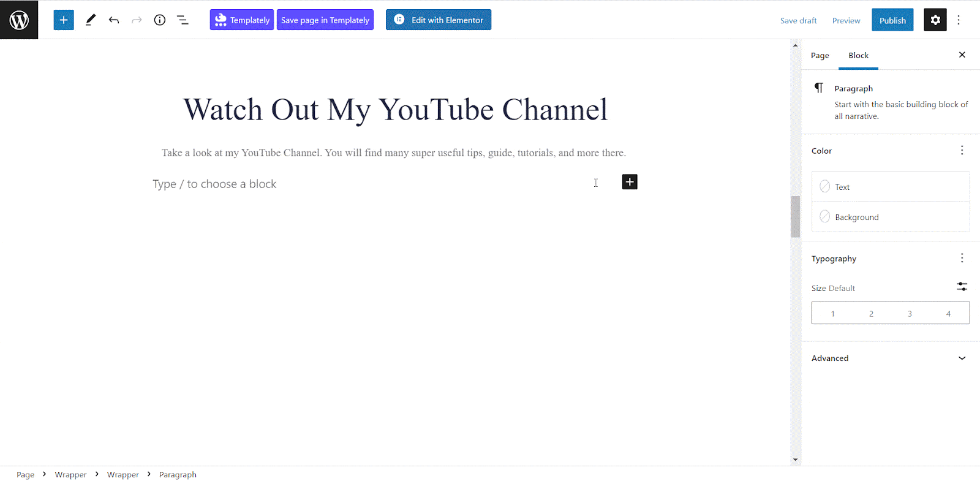Click the Publish button
Image resolution: width=980 pixels, height=481 pixels.
tap(892, 20)
